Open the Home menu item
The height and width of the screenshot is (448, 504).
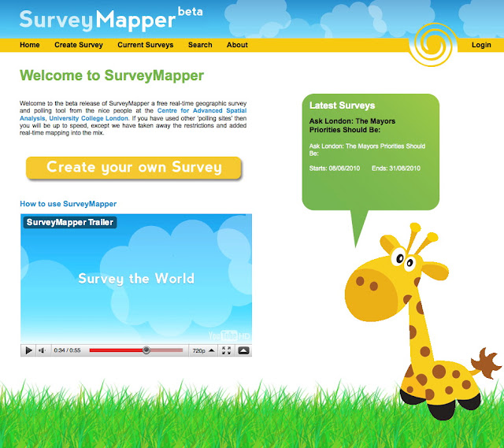click(x=30, y=45)
